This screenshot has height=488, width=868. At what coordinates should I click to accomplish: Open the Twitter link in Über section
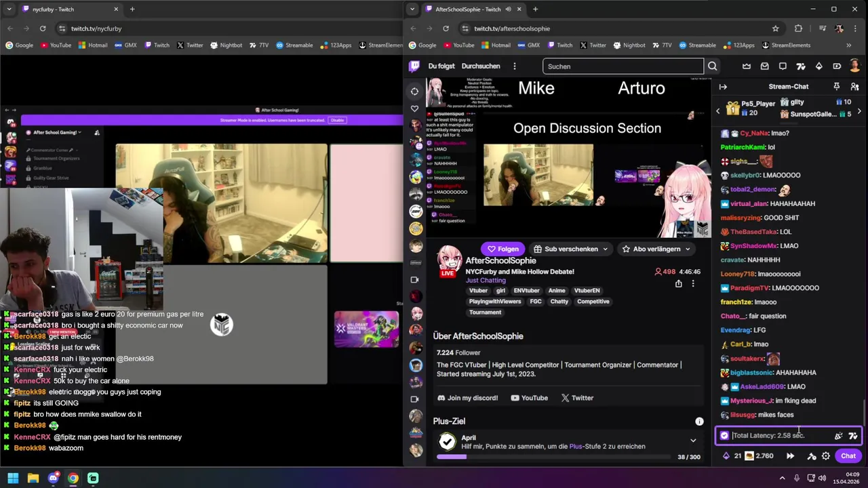pos(577,398)
